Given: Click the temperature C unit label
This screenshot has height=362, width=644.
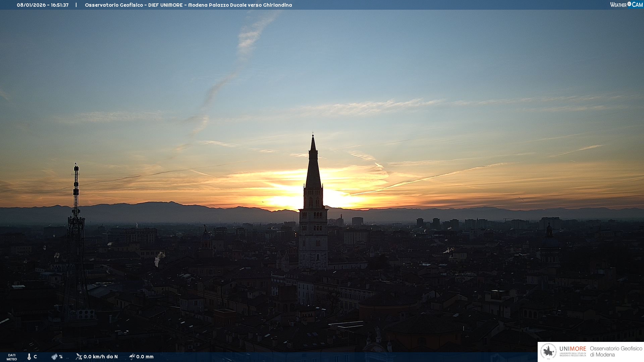Looking at the screenshot, I should 35,357.
